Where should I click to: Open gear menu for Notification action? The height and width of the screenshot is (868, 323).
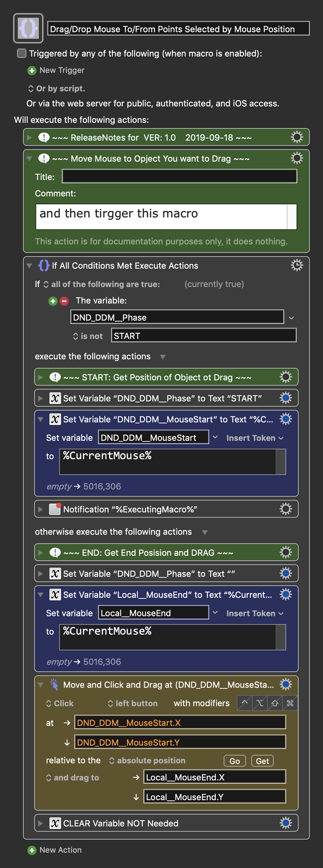click(286, 509)
